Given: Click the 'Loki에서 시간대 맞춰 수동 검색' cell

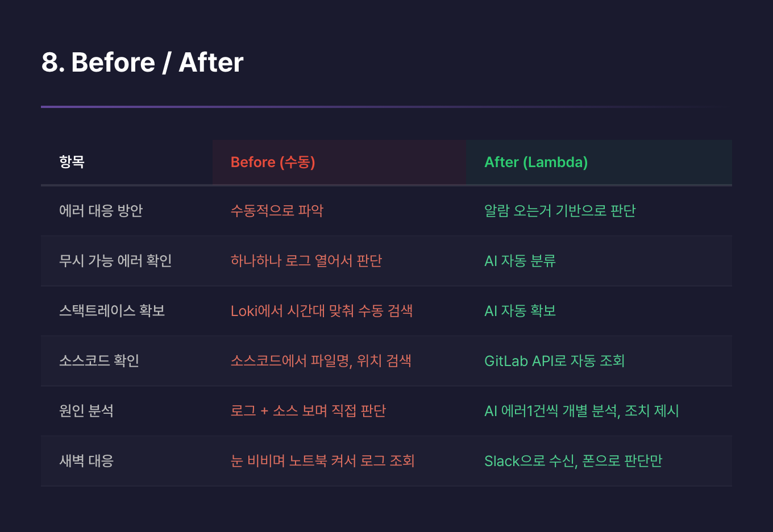Looking at the screenshot, I should coord(322,311).
